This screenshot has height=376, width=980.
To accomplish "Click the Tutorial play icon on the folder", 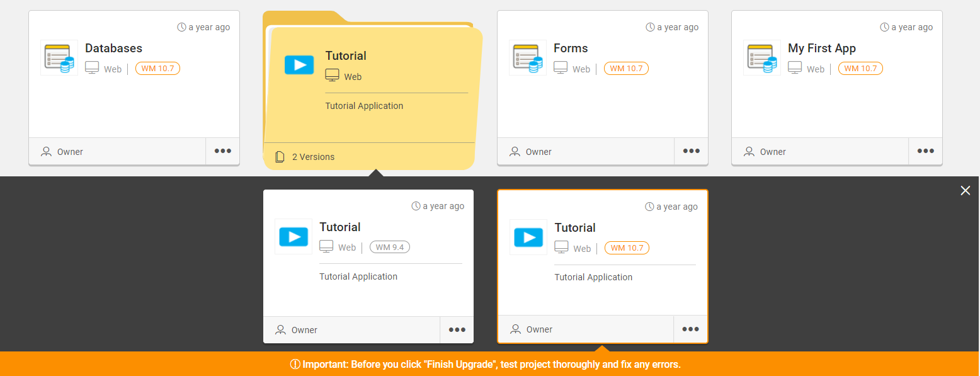I will [299, 65].
